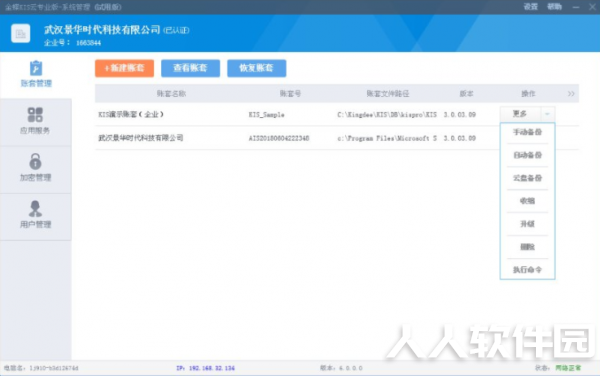Click the company name in the blue header

pyautogui.click(x=102, y=29)
